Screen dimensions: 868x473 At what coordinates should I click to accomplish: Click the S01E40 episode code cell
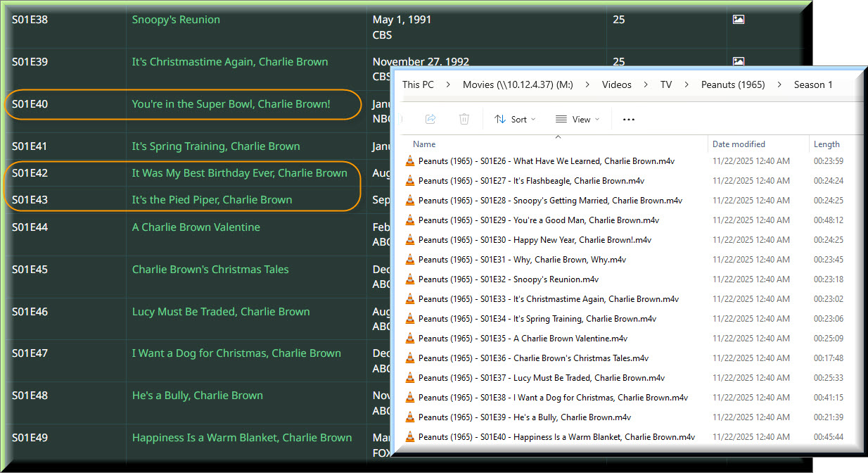(x=30, y=104)
